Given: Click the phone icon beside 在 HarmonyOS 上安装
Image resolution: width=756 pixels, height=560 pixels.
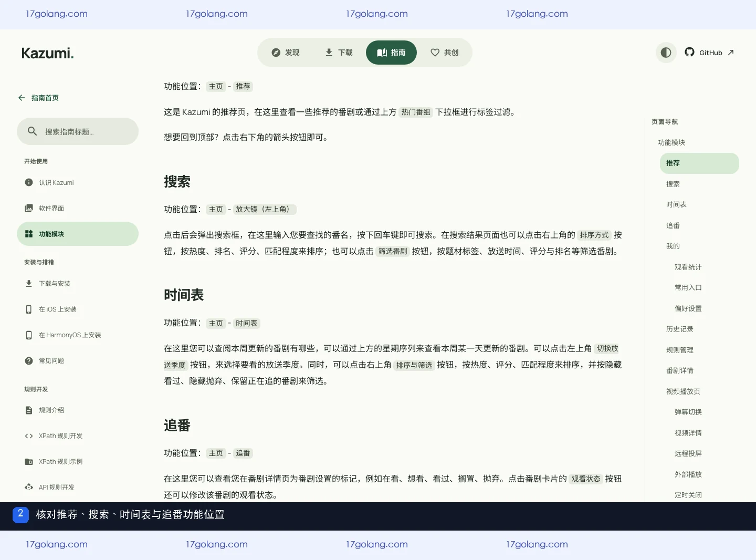Looking at the screenshot, I should (29, 335).
